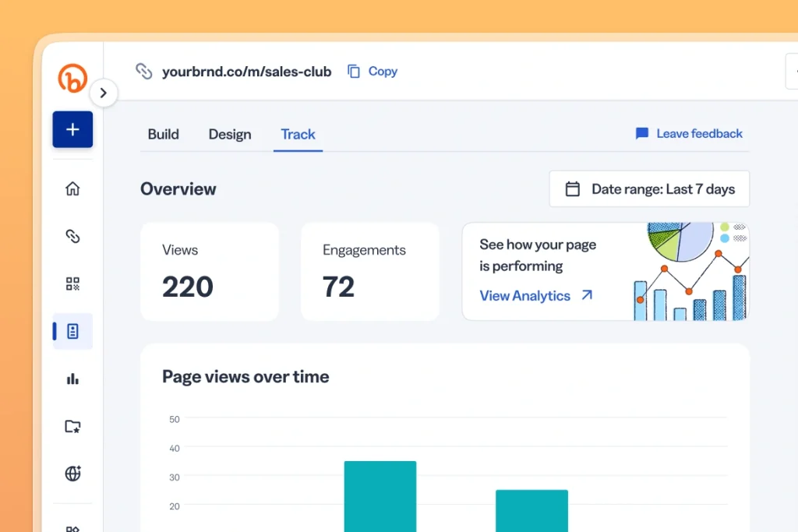This screenshot has width=798, height=532.
Task: Click the link icon beside the page URL
Action: coord(144,71)
